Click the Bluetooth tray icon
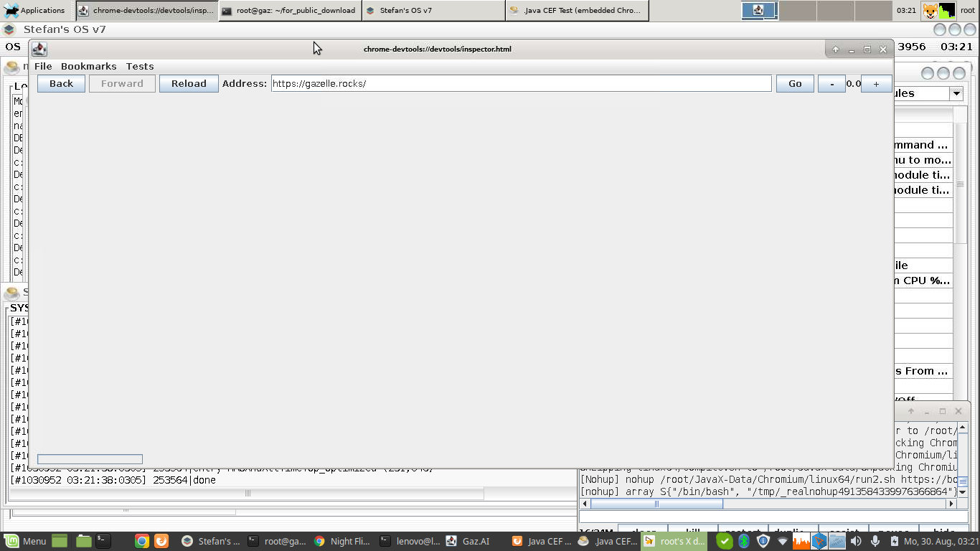980x551 pixels. point(744,541)
